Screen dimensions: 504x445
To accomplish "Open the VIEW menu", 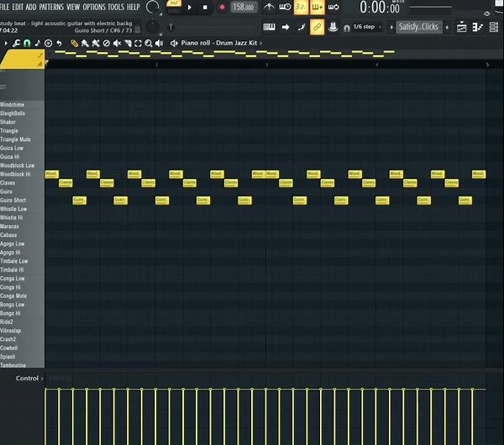I will click(73, 7).
